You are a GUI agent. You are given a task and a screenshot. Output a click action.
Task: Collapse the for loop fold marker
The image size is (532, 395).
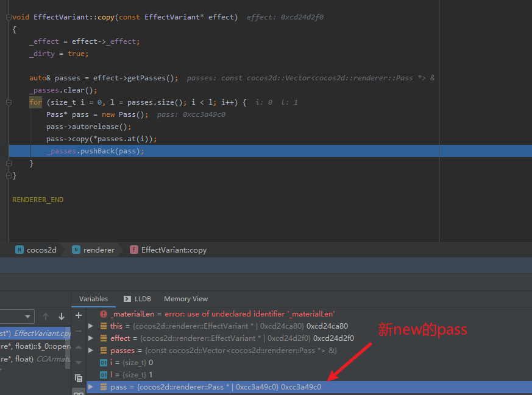9,102
